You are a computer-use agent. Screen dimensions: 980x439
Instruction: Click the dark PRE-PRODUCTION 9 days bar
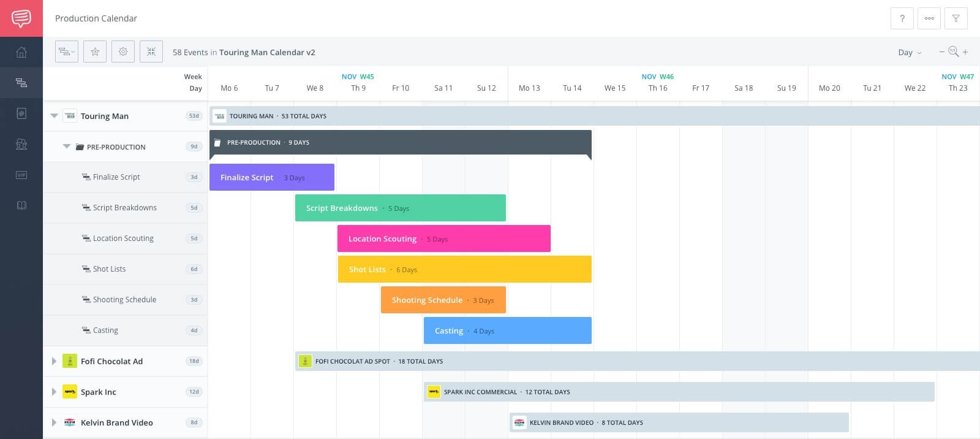(x=401, y=142)
